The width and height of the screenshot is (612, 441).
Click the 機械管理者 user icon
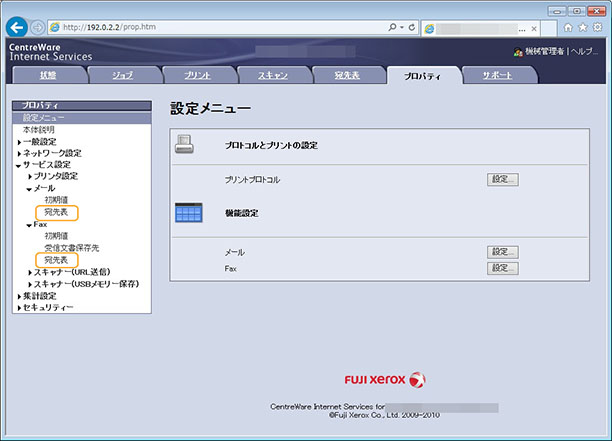517,51
